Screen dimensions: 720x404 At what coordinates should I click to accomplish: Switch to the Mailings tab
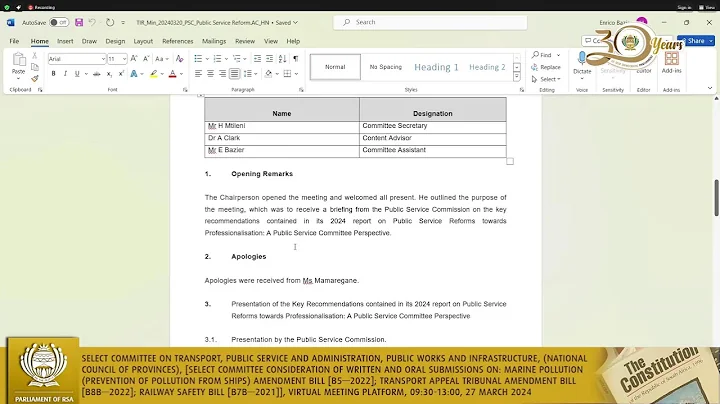pyautogui.click(x=214, y=41)
